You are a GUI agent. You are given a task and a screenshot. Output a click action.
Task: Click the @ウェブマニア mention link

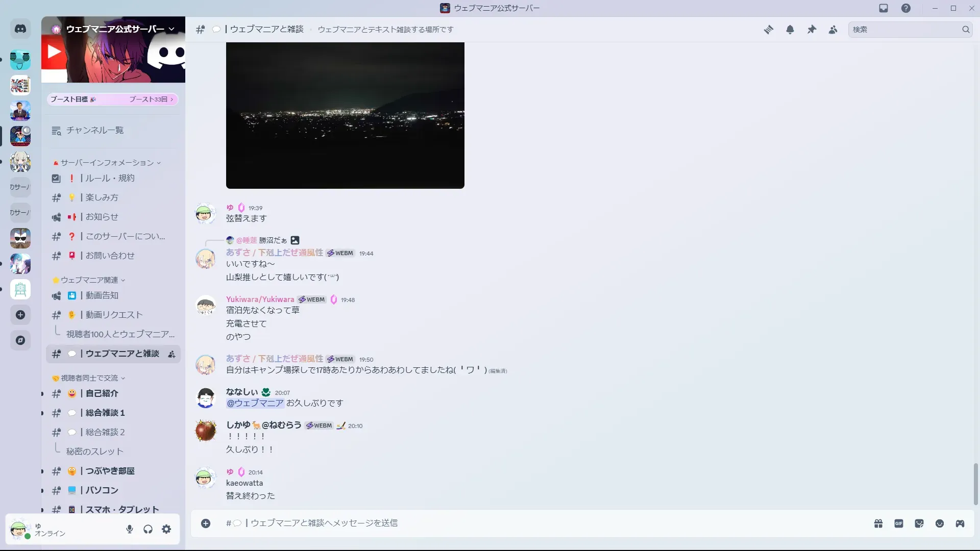(x=255, y=403)
